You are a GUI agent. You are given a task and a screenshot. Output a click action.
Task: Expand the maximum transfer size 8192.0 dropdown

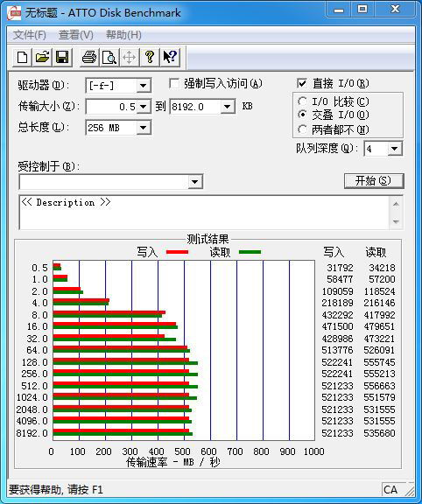pyautogui.click(x=228, y=107)
